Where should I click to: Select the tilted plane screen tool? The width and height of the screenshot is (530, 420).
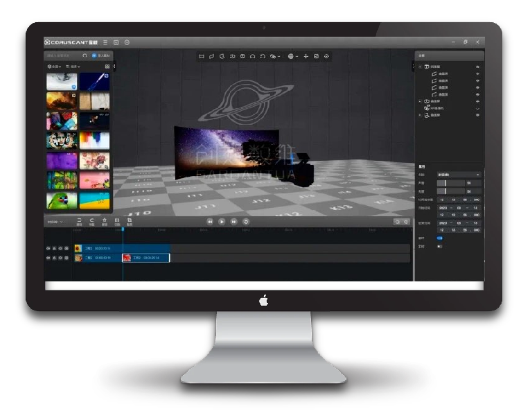point(211,56)
